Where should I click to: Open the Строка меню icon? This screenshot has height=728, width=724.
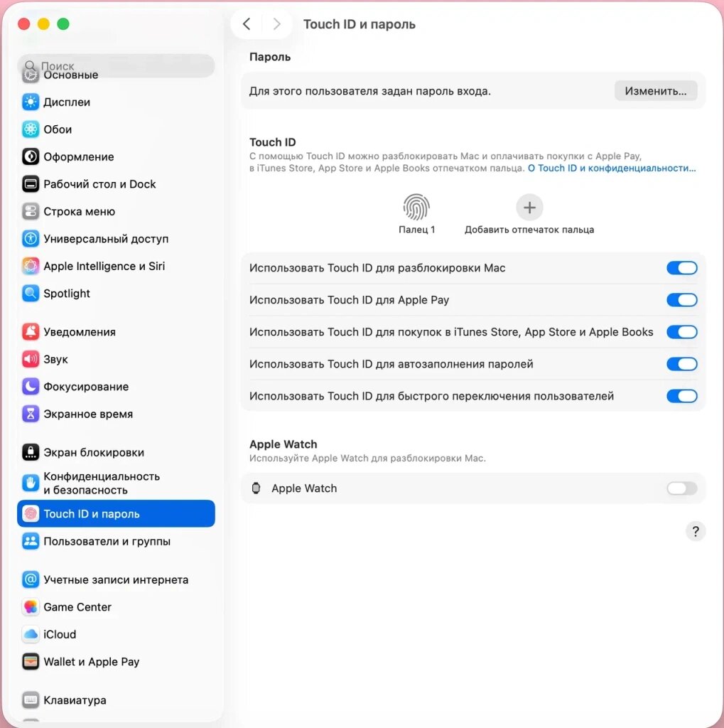click(x=31, y=212)
